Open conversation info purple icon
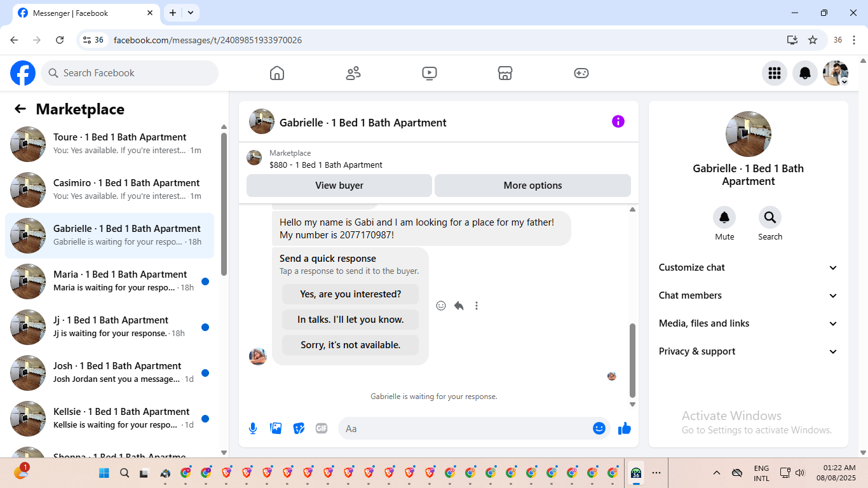Screen dimensions: 868x488 pos(618,121)
